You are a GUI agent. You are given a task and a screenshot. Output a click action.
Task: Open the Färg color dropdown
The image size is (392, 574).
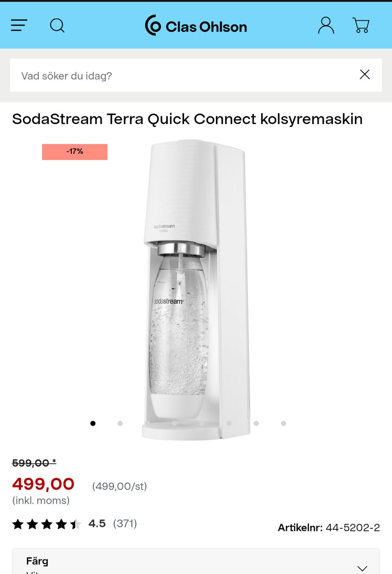196,563
